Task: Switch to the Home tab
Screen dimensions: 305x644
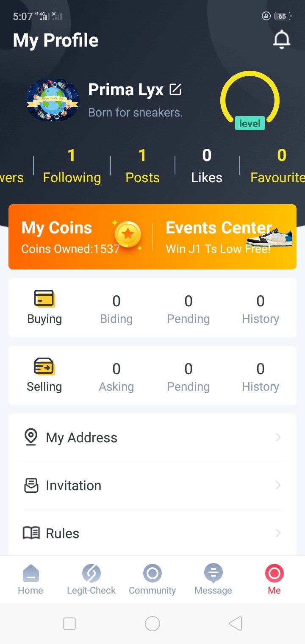Action: coord(30,579)
